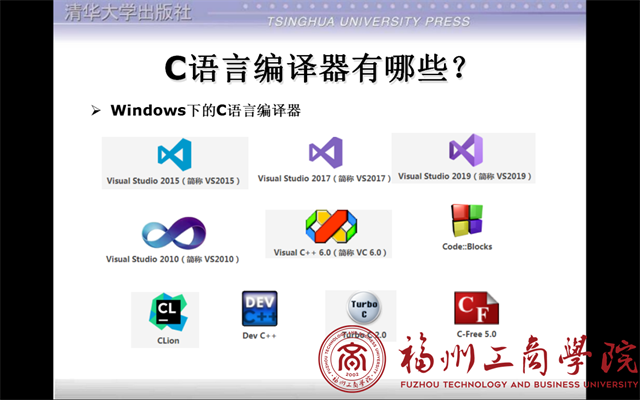The height and width of the screenshot is (400, 640).
Task: Select the Visual Studio 2019 logo icon
Action: [x=465, y=150]
